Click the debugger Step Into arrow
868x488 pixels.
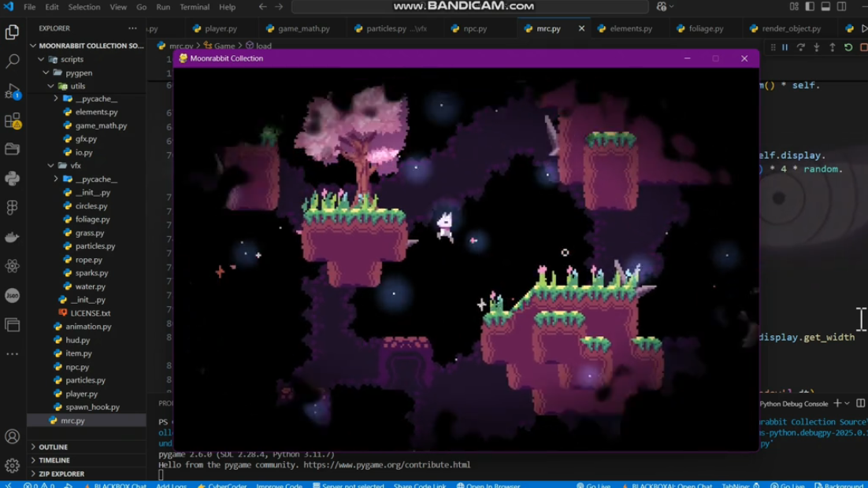[816, 48]
